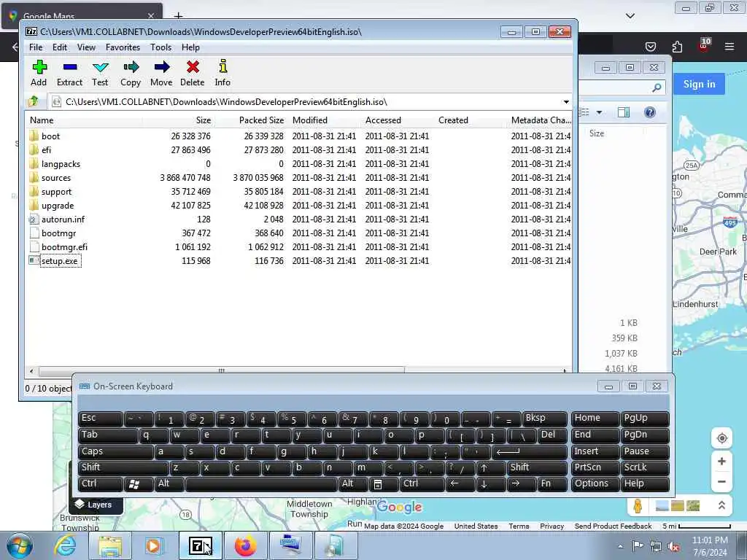
Task: Click the Extract toolbar icon
Action: coord(69,73)
